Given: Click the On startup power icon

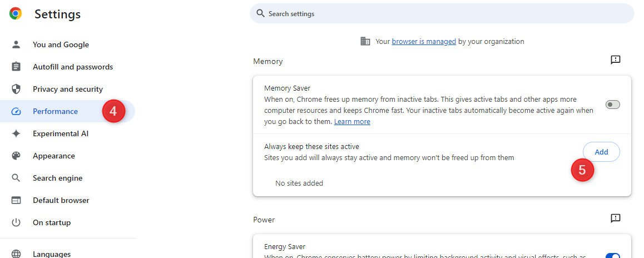Looking at the screenshot, I should 16,222.
